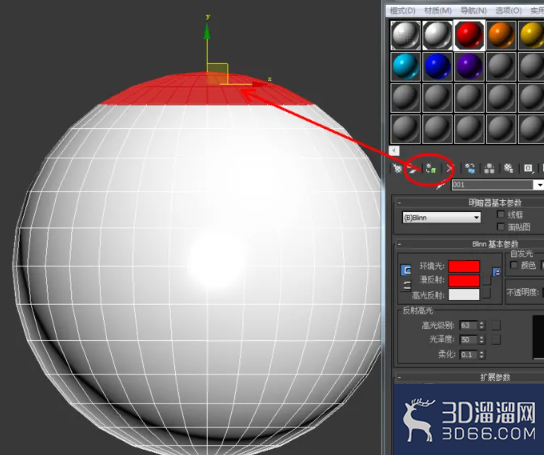Viewport: 544px width, 455px height.
Task: Enable the 线框 wireframe checkbox
Action: pos(501,214)
